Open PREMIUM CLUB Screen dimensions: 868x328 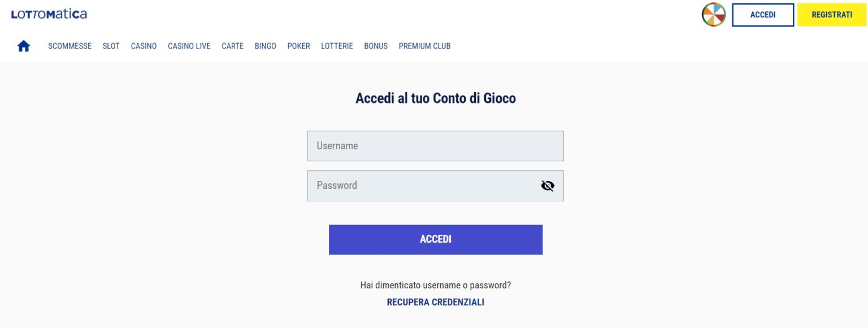pyautogui.click(x=424, y=46)
